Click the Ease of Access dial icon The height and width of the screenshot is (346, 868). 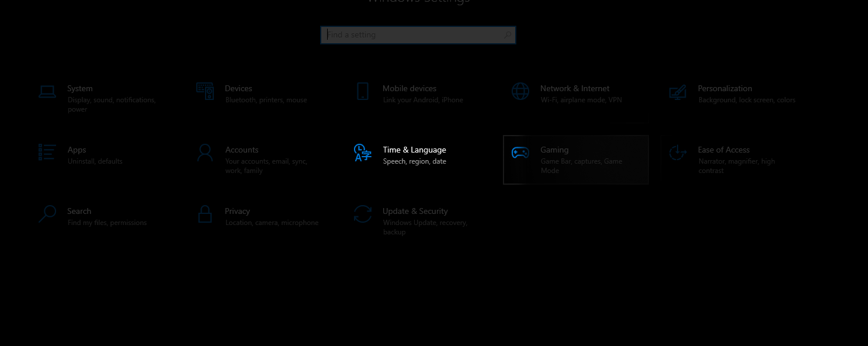click(x=678, y=153)
